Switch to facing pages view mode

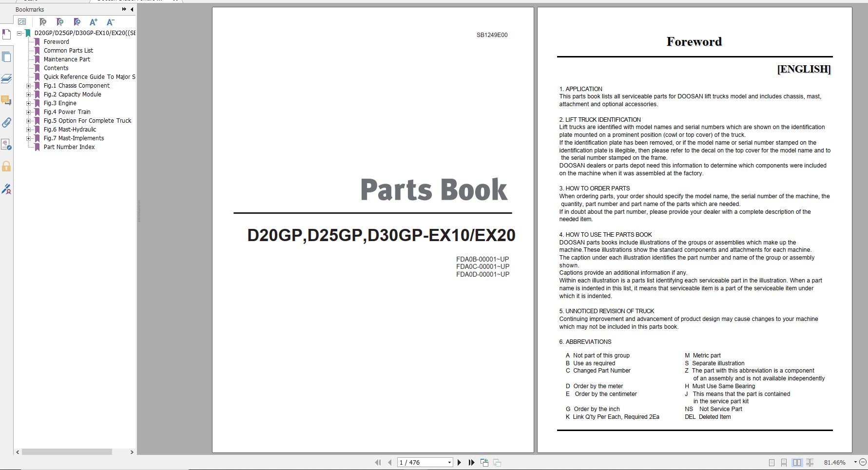(797, 462)
